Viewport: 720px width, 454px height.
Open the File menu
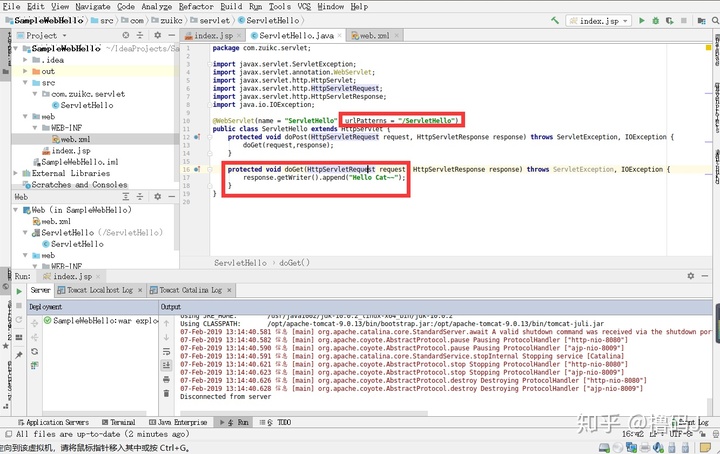click(x=11, y=6)
